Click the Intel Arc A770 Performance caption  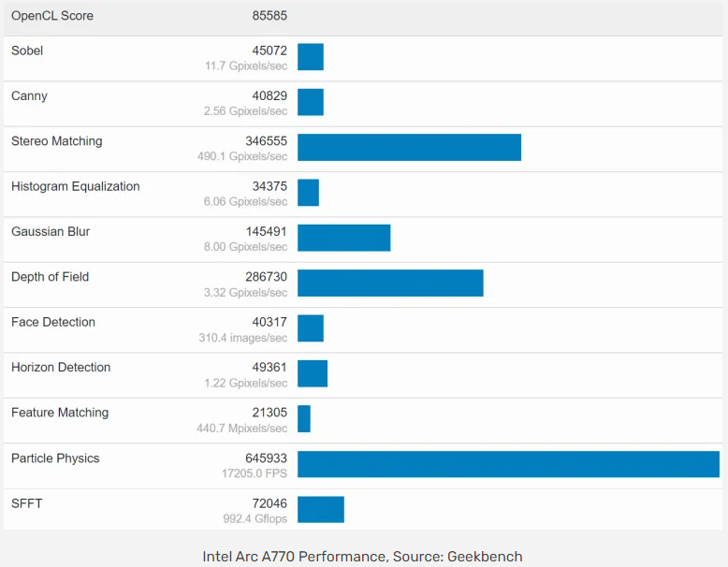(x=362, y=557)
